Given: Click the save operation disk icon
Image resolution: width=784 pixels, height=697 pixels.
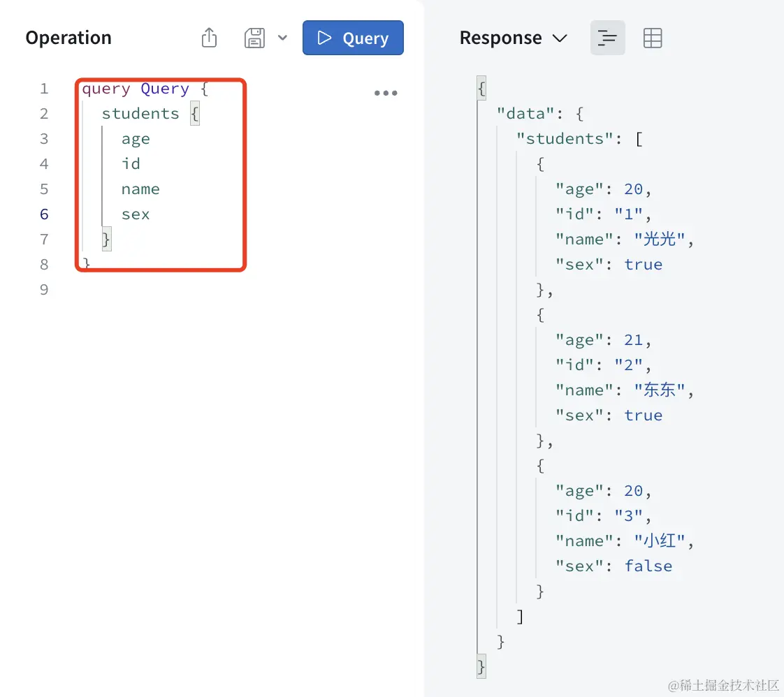Looking at the screenshot, I should pos(254,38).
